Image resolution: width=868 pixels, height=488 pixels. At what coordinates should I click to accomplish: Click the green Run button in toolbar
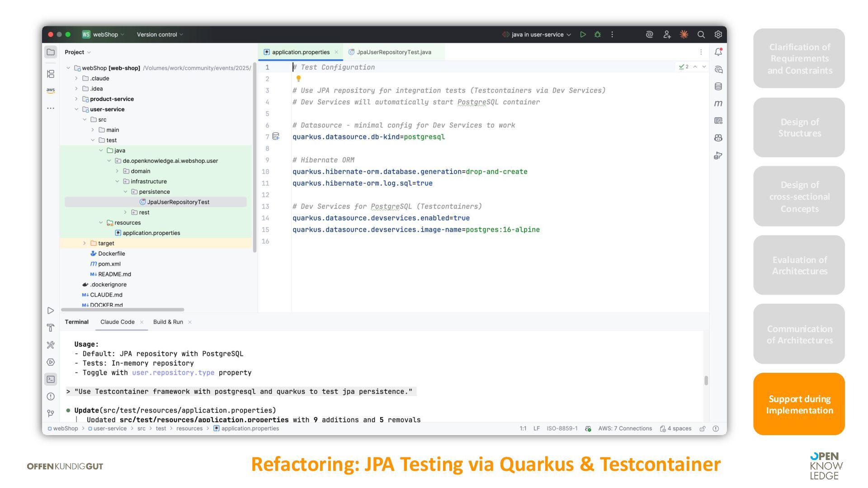(x=583, y=34)
